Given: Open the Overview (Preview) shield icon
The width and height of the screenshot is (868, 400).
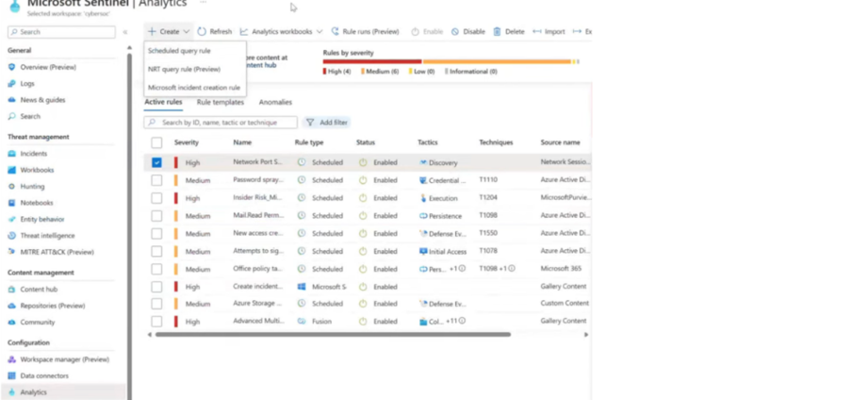Looking at the screenshot, I should [x=11, y=67].
